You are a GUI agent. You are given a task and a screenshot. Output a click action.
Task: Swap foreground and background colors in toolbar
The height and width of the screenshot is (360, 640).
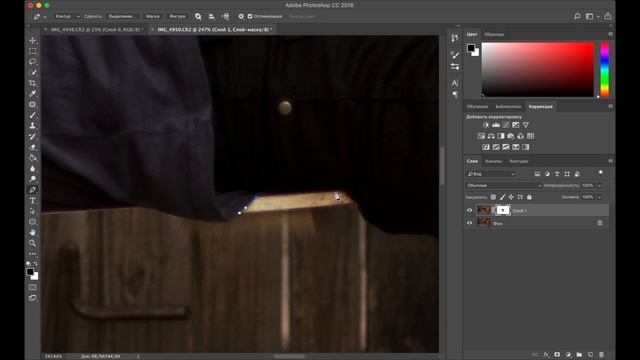[36, 264]
